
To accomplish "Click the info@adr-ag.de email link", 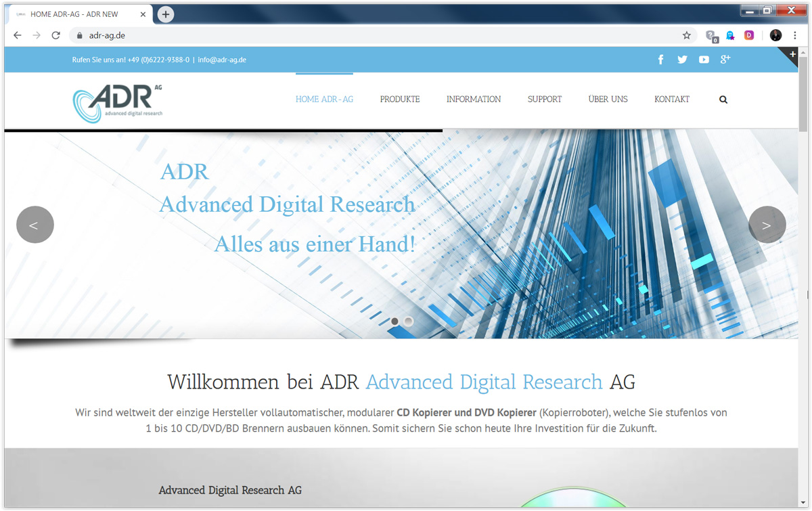I will [x=222, y=60].
